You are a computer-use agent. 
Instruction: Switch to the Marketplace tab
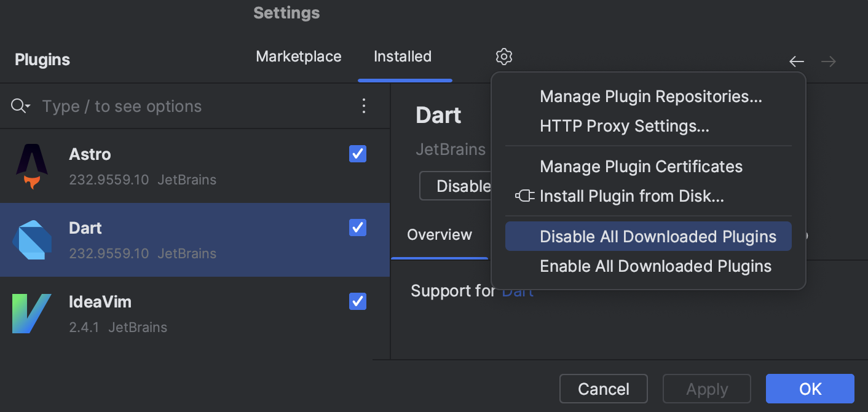tap(299, 56)
